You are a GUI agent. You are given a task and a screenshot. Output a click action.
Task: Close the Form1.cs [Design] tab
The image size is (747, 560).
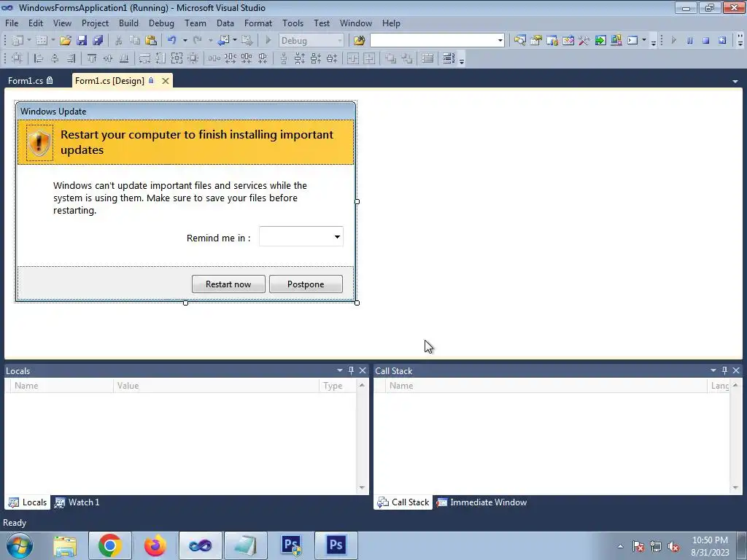(166, 81)
